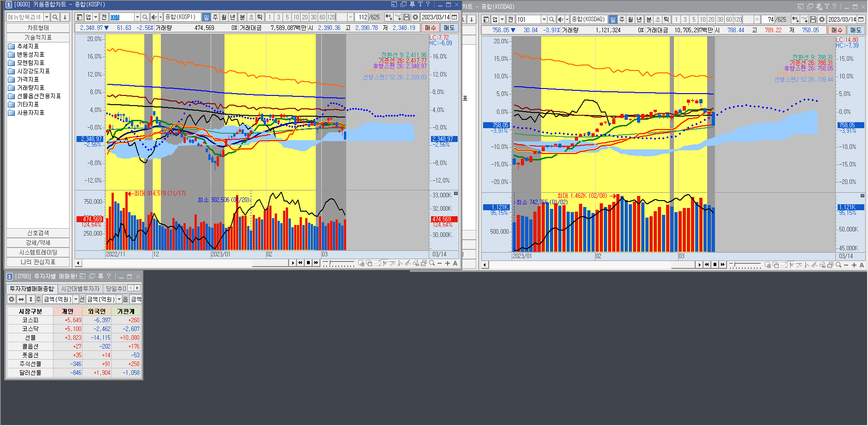This screenshot has height=426, width=868.
Task: Open the 차트형태 section in the sidebar
Action: [x=38, y=28]
